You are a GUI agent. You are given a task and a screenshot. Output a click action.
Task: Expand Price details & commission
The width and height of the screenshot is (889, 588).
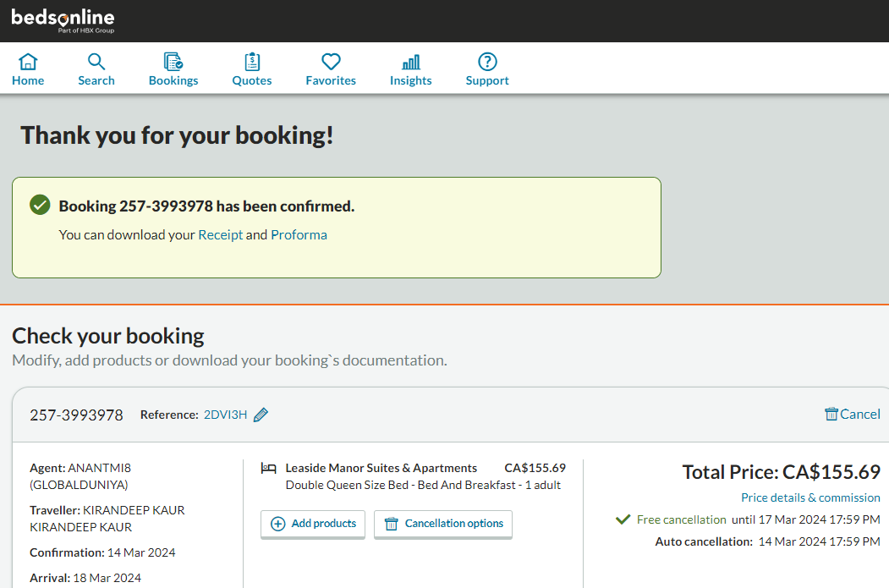(x=810, y=497)
